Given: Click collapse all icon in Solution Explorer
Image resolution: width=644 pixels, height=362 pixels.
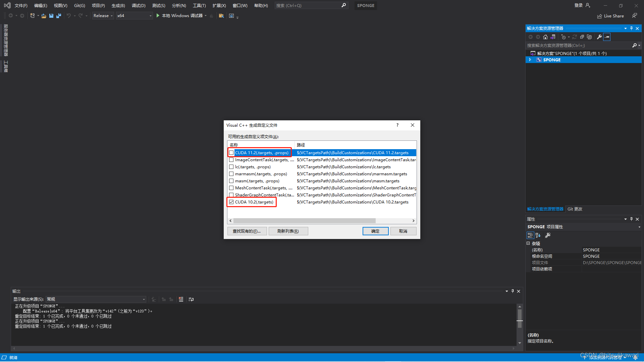Looking at the screenshot, I should (582, 37).
